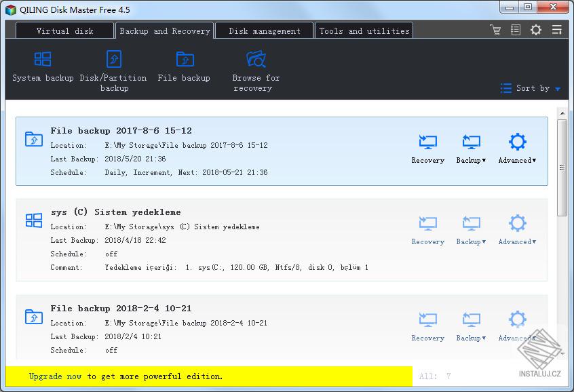
Task: Click the vertical scrollbar thumb
Action: pos(562,168)
